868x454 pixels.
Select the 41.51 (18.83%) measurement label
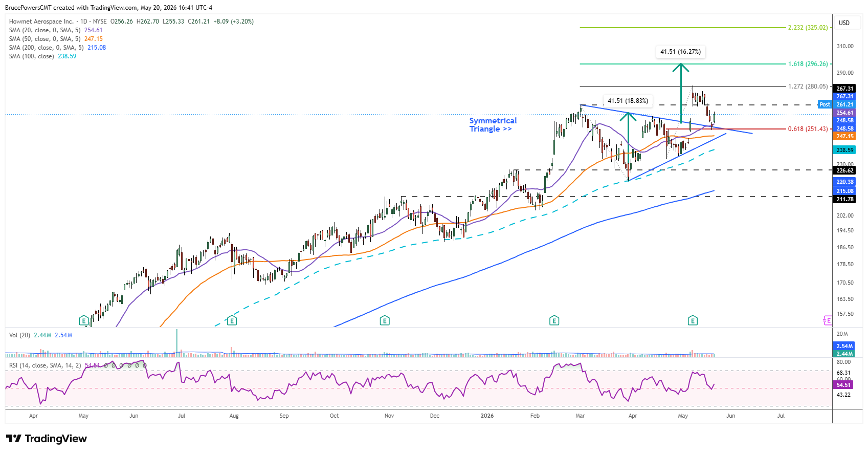click(628, 101)
